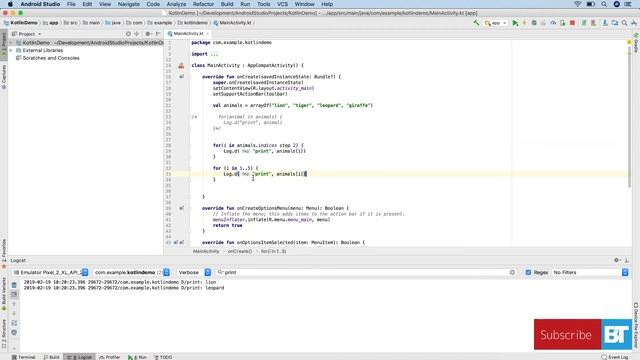
Task: Open the app run configuration dropdown
Action: click(x=496, y=23)
